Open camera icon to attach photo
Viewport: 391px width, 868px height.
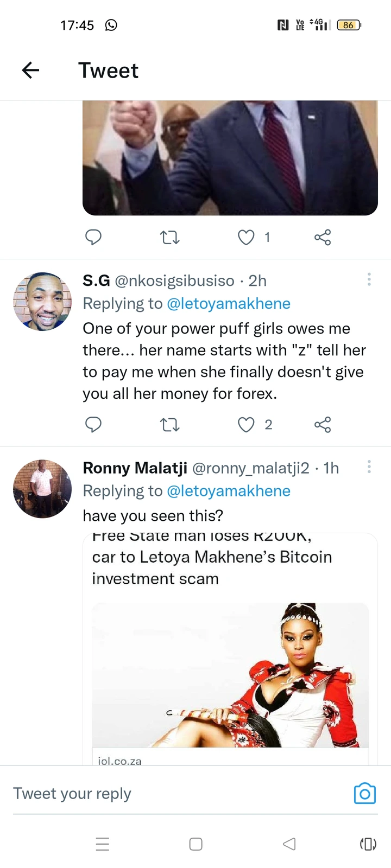[364, 794]
